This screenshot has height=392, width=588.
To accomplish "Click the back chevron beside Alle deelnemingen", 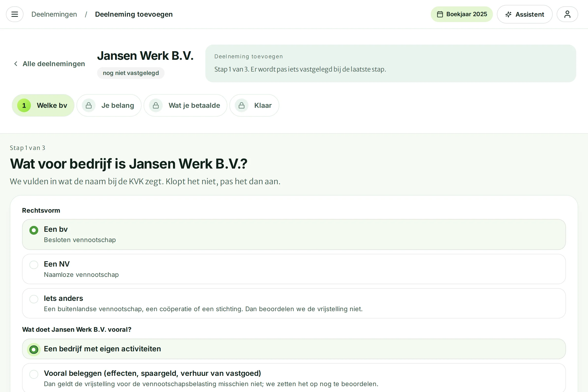I will point(16,64).
